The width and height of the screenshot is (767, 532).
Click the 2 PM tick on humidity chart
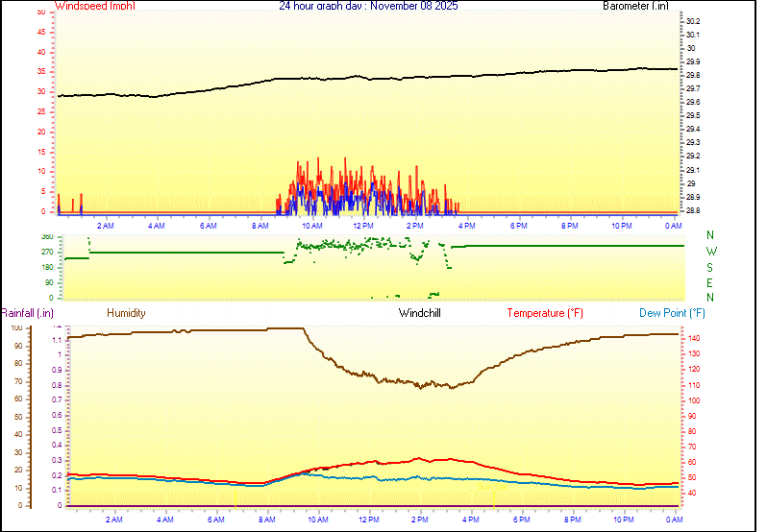[x=419, y=520]
